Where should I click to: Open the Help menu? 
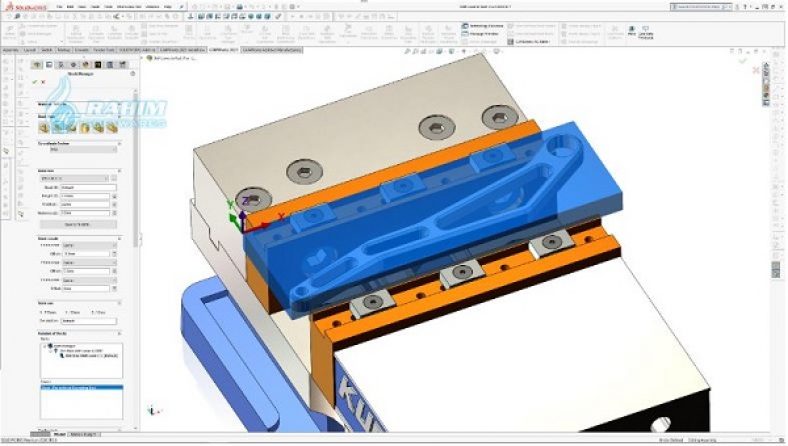coord(168,7)
